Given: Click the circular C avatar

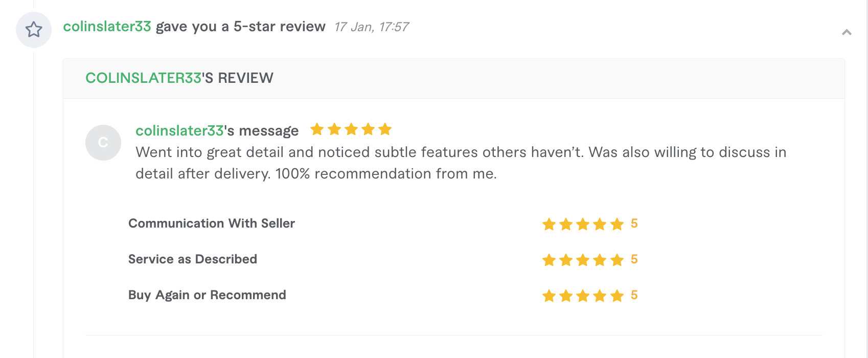Looking at the screenshot, I should (x=103, y=143).
